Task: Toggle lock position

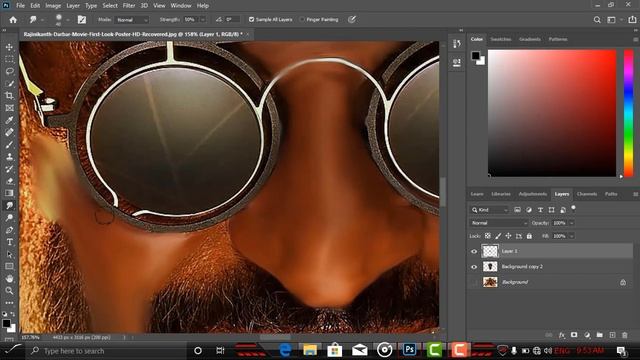Action: [x=508, y=236]
